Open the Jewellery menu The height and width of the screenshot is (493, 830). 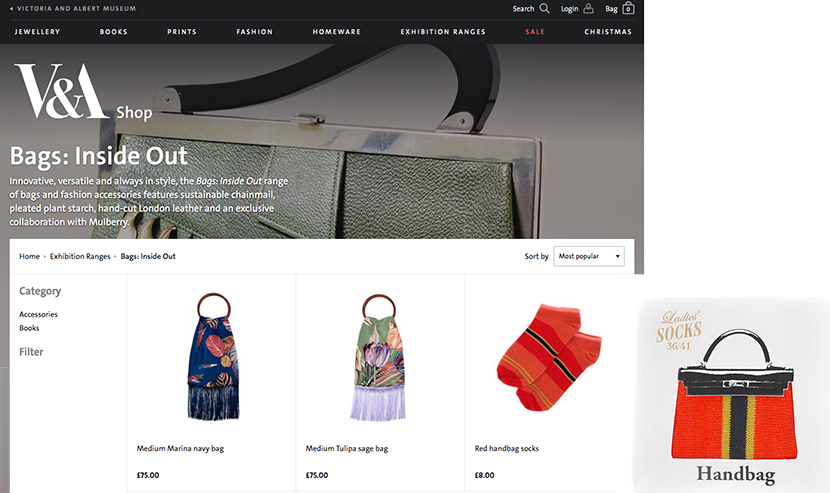pos(37,32)
